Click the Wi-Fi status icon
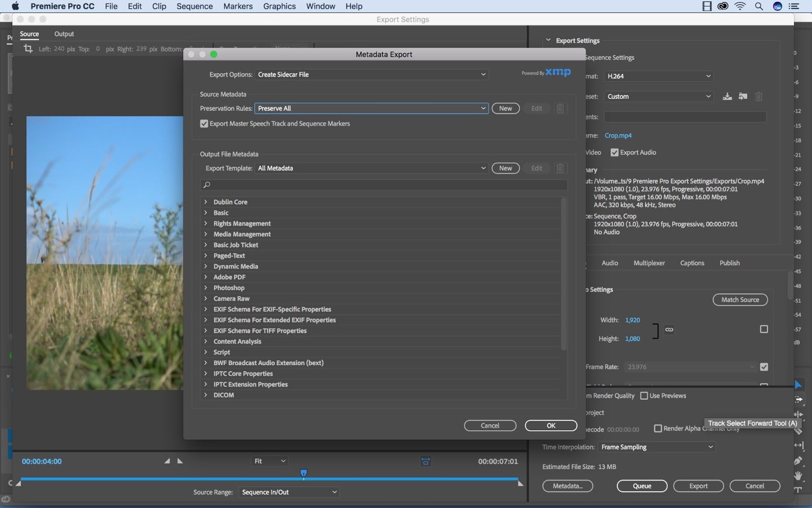 (x=740, y=6)
